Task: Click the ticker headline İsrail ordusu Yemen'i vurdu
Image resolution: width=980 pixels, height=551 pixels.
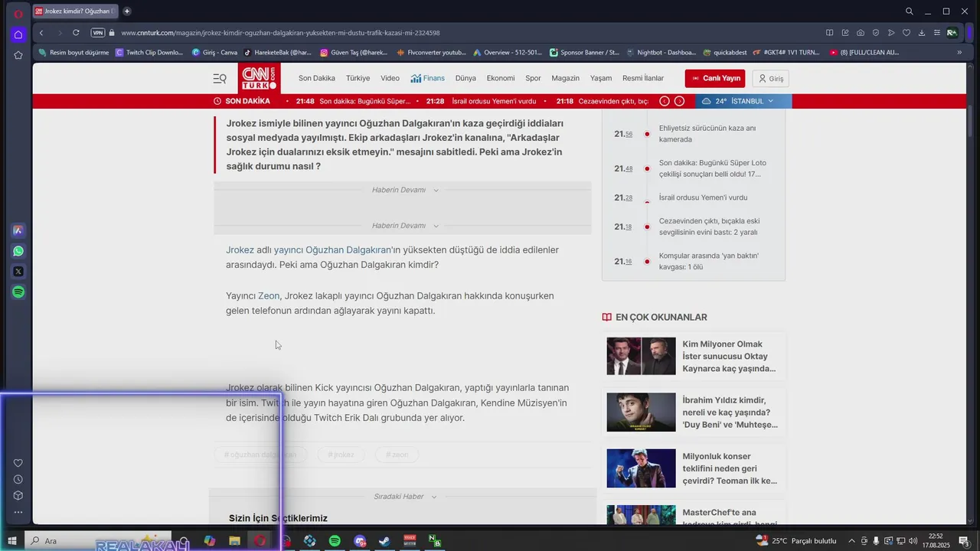Action: [494, 101]
